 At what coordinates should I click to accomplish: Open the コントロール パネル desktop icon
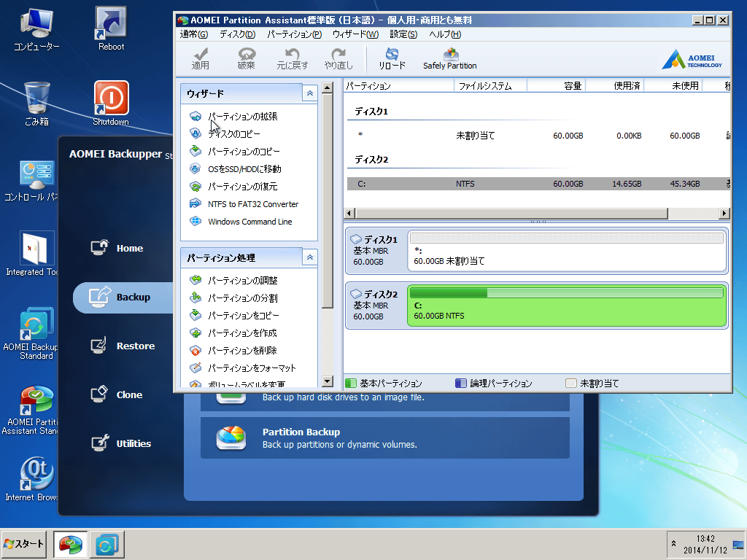31,182
